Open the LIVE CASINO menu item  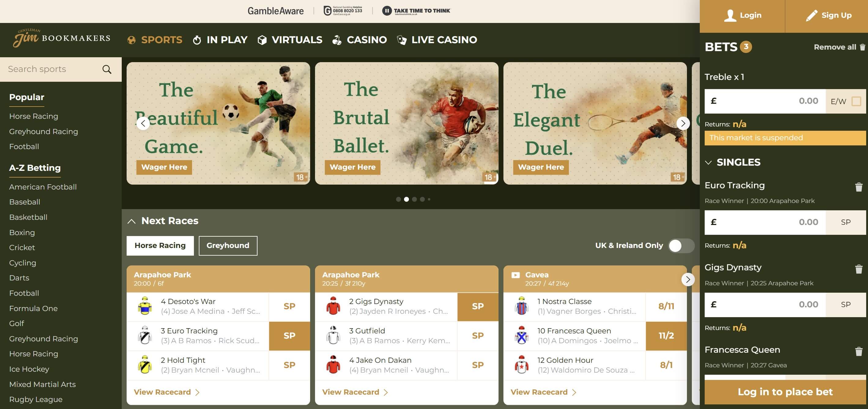pyautogui.click(x=437, y=40)
